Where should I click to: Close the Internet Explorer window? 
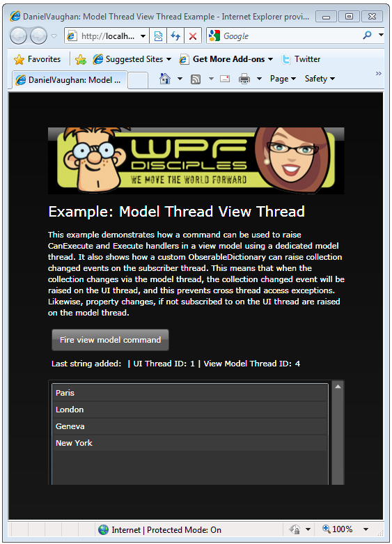coord(372,16)
